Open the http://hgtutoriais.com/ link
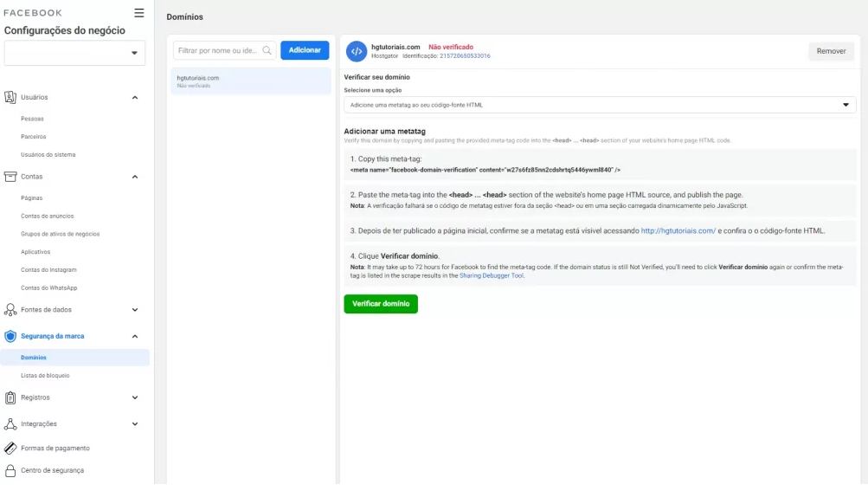868x491 pixels. [x=678, y=231]
